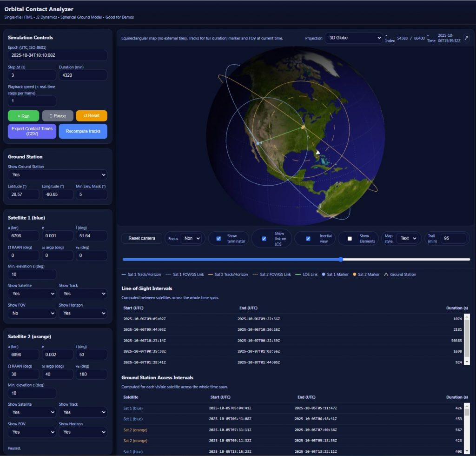Click LOS row starting 2025-10-06T09:05:02Z

point(293,319)
